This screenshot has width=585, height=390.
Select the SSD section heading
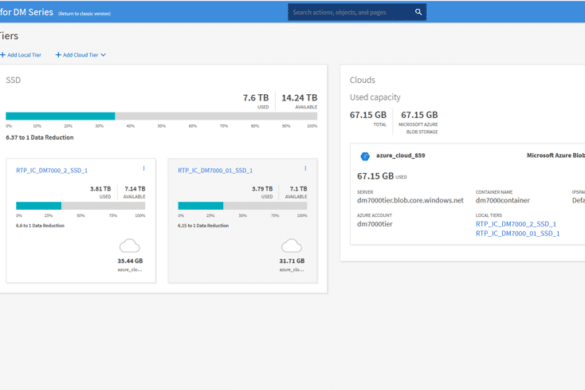tap(13, 80)
